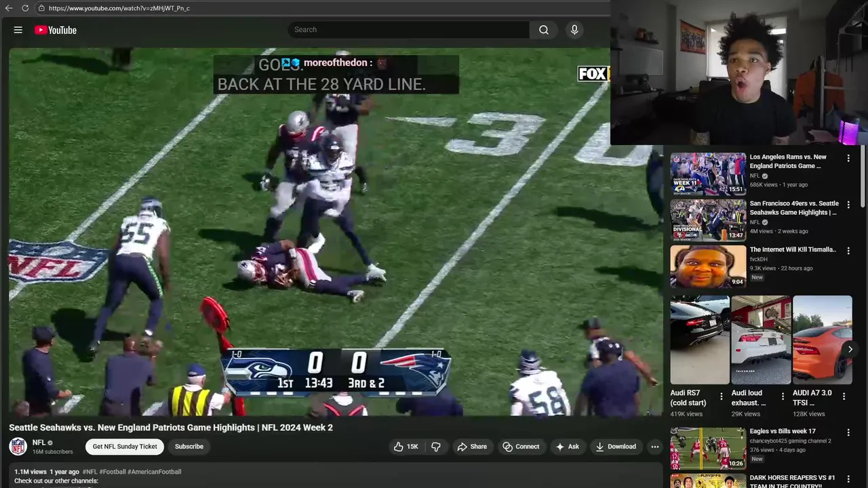Open the Ask AI button

coord(567,447)
